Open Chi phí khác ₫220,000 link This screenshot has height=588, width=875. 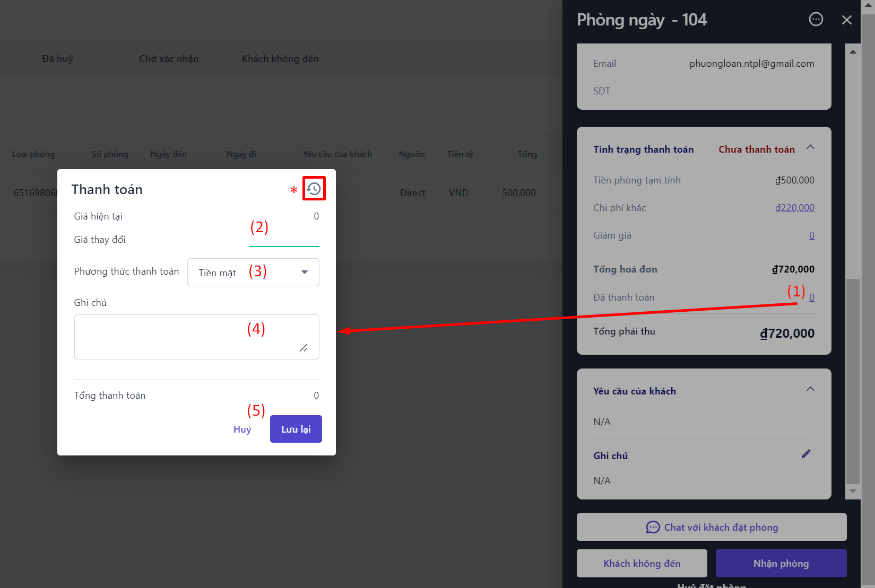tap(794, 208)
